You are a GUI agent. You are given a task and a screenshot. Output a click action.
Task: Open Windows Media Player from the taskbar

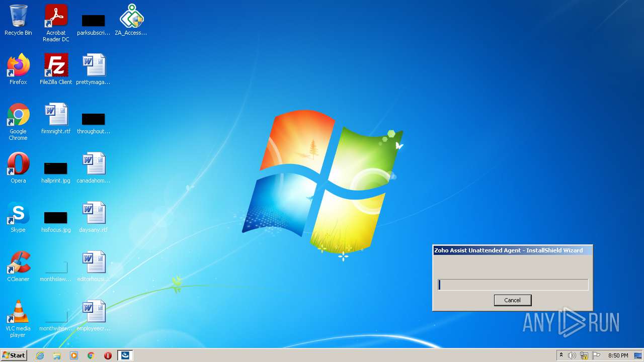[74, 355]
